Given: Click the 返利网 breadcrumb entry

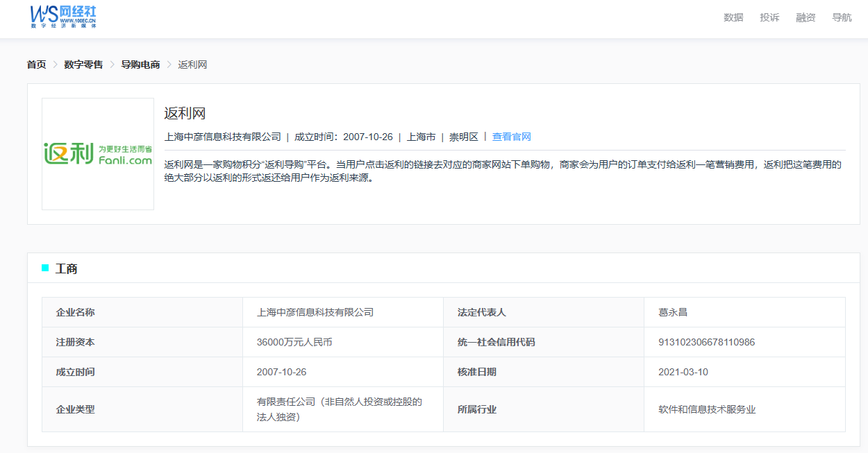Looking at the screenshot, I should click(192, 65).
